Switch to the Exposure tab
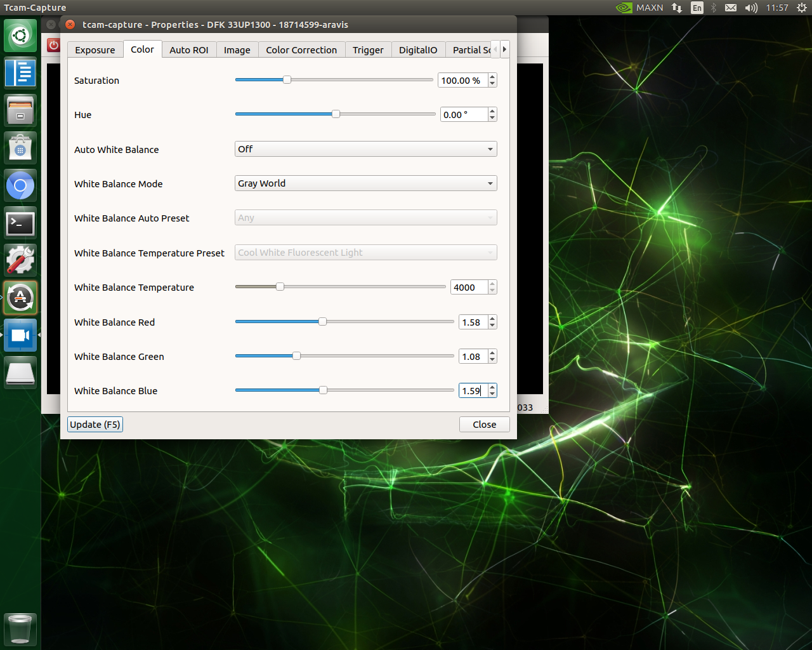 point(95,49)
